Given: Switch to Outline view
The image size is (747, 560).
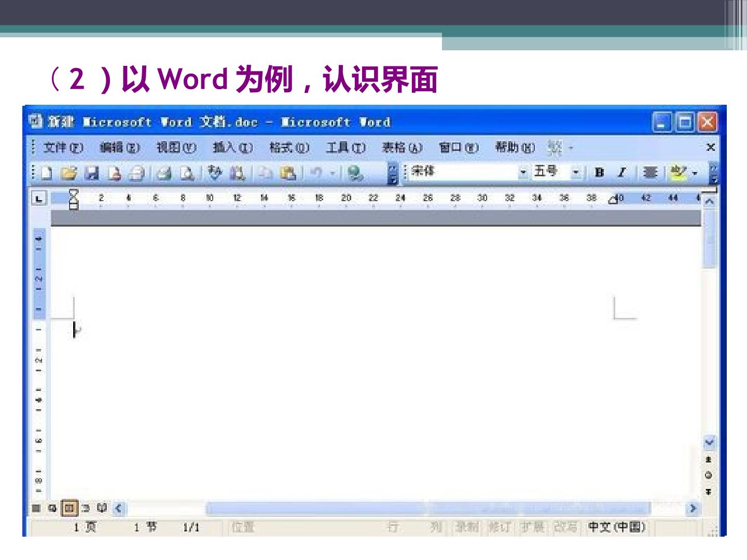Looking at the screenshot, I should [86, 508].
